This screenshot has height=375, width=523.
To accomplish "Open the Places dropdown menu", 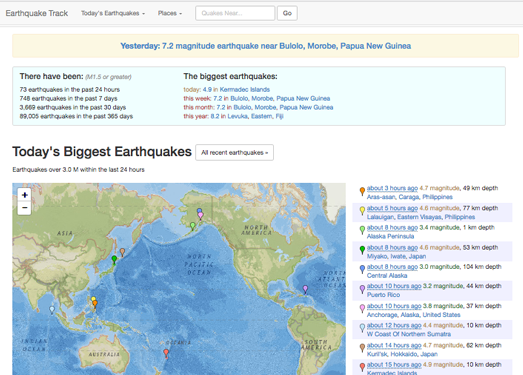I will tap(170, 13).
